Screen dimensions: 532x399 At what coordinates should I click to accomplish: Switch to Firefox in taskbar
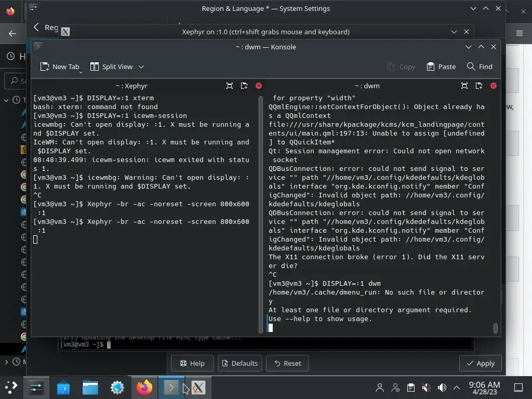(144, 388)
